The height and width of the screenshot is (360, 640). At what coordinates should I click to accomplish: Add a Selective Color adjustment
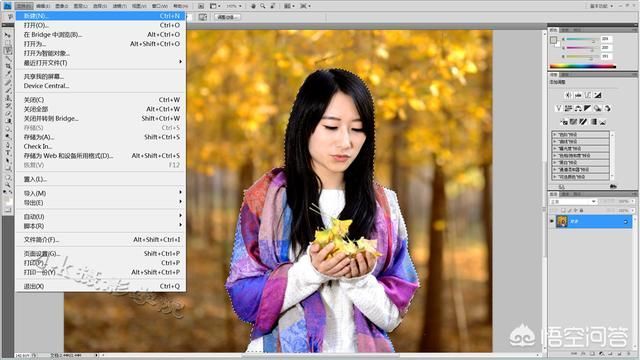click(602, 122)
